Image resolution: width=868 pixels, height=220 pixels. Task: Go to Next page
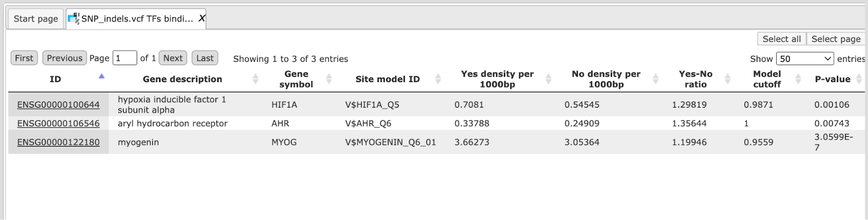pos(173,58)
